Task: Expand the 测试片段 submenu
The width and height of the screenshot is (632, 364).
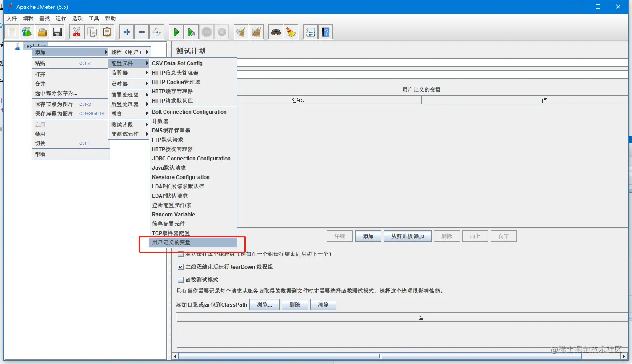Action: click(x=130, y=124)
